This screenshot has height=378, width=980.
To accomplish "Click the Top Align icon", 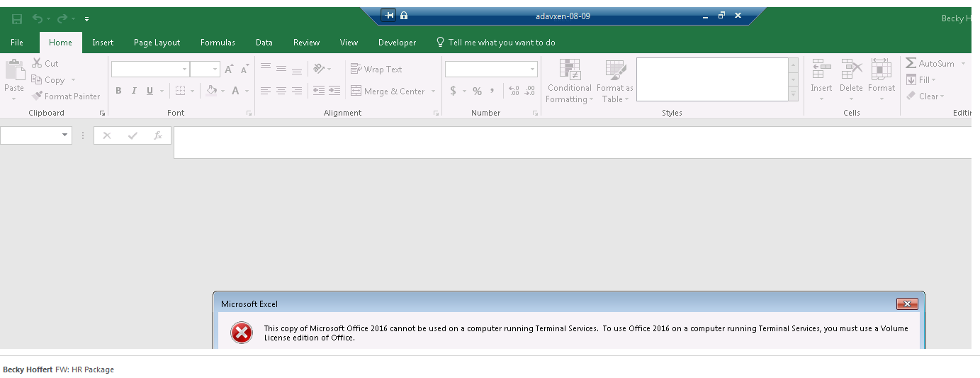I will [x=266, y=69].
